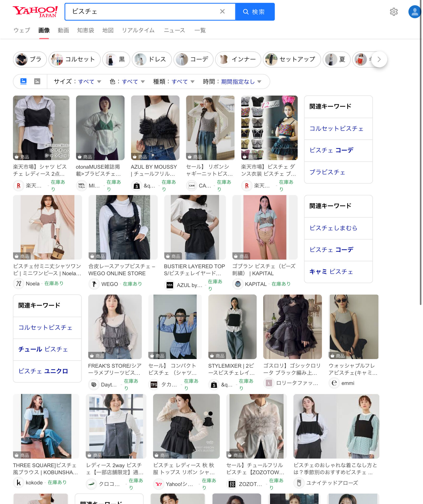Click the WEGO store icon
This screenshot has height=504, width=423.
click(x=94, y=284)
